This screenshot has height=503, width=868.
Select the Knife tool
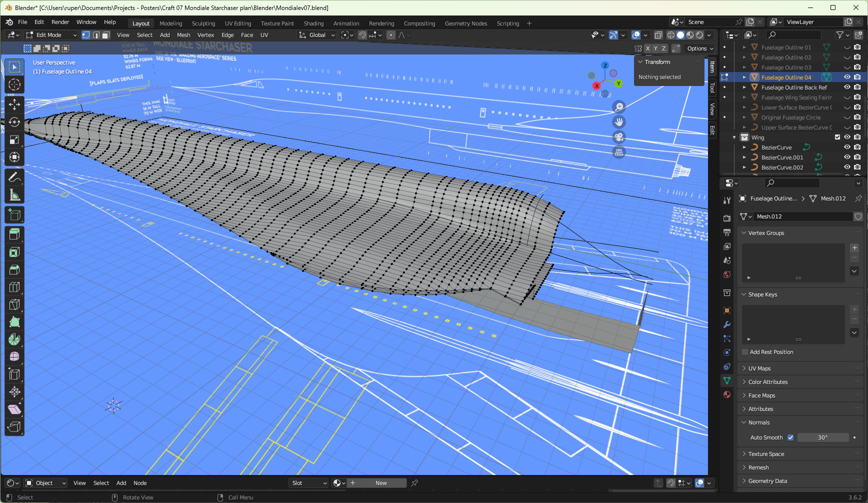click(x=14, y=304)
